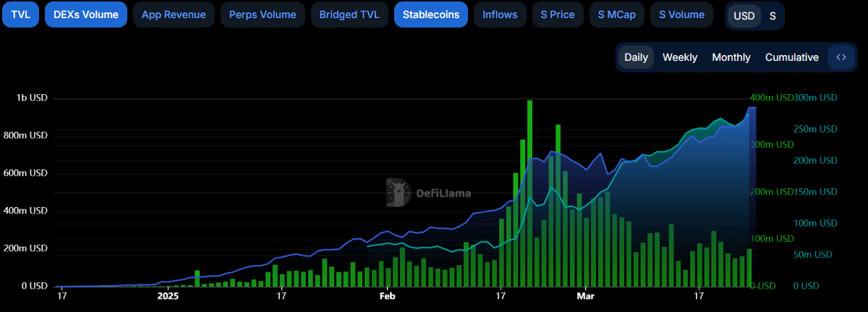Select the Daily interval tab
This screenshot has width=868, height=312.
(636, 57)
